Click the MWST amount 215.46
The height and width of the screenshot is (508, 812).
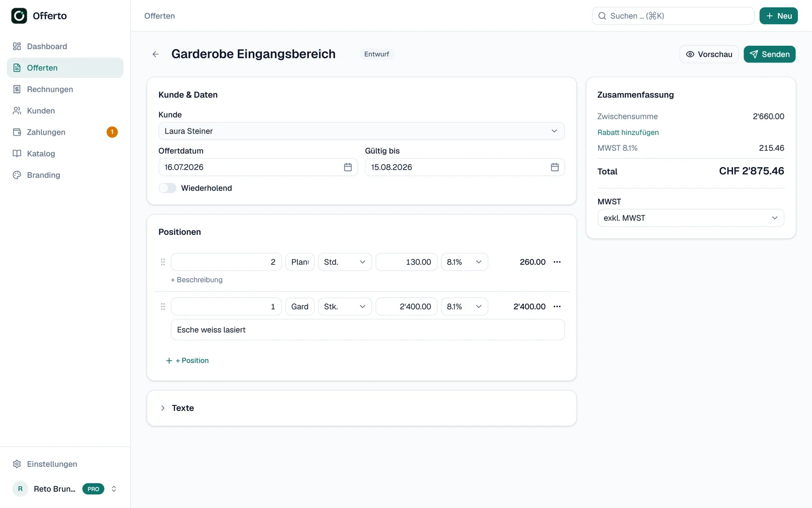coord(771,148)
